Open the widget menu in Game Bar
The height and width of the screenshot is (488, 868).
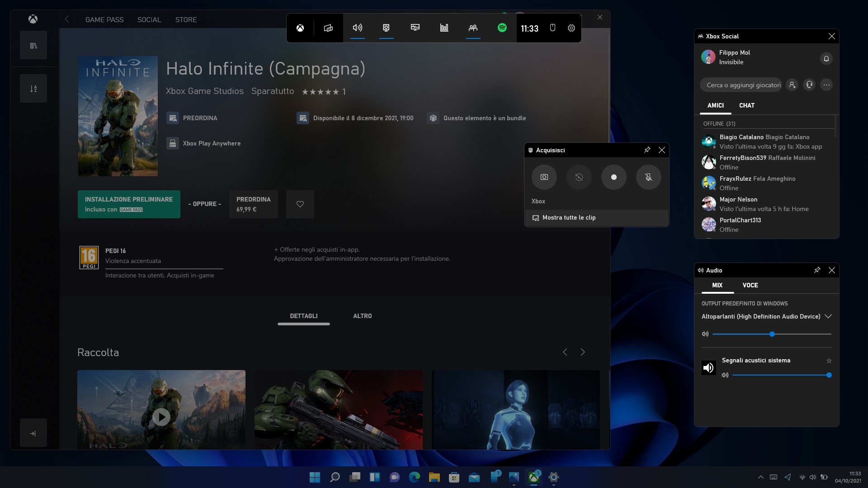[328, 28]
